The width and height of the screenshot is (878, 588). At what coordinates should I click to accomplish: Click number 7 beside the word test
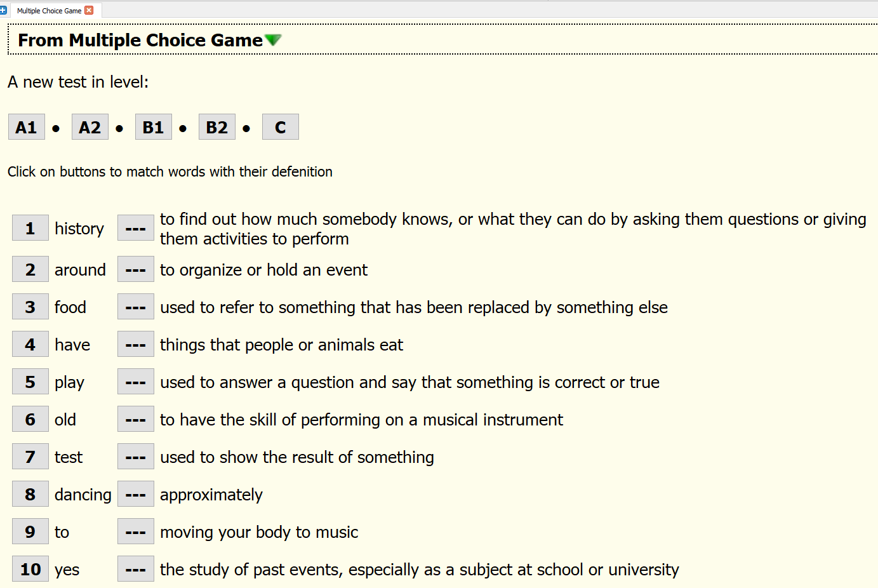tap(30, 457)
